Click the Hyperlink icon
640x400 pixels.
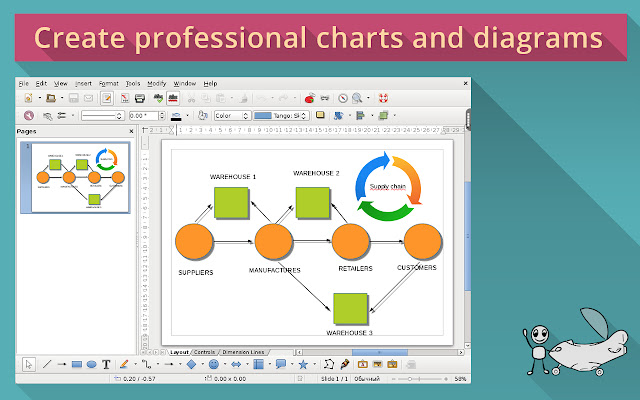pyautogui.click(x=325, y=98)
